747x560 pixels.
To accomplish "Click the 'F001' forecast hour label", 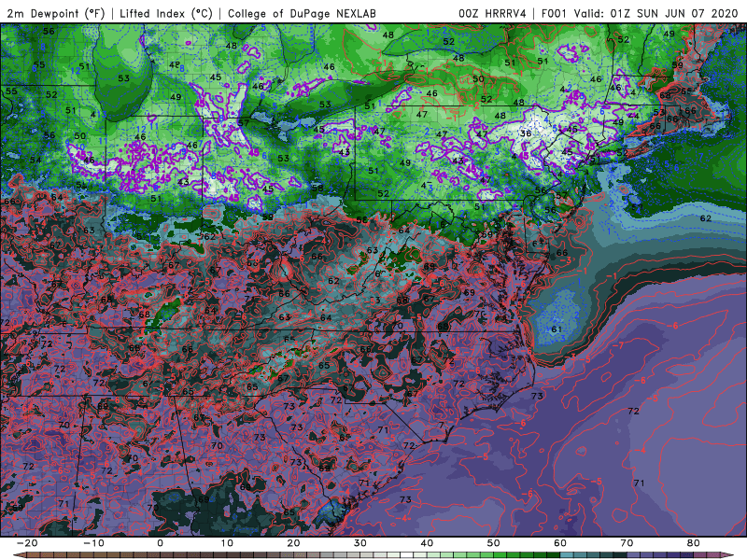I will pos(554,13).
